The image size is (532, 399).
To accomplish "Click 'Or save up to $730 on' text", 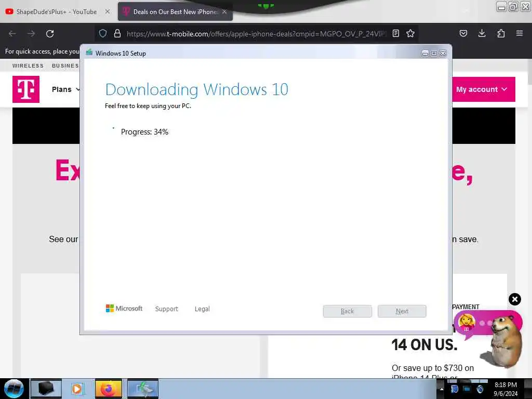I will (433, 368).
